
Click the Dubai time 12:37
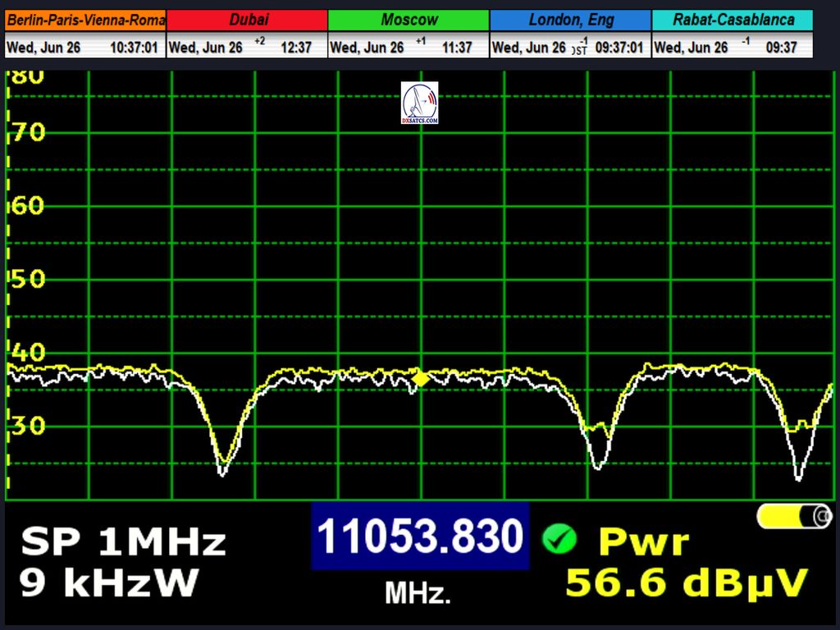point(296,48)
